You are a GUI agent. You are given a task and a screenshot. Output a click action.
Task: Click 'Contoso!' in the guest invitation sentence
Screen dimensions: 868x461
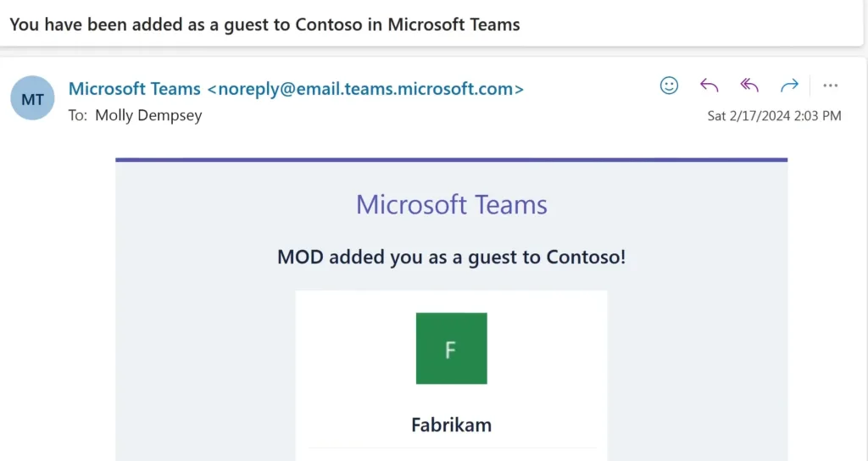pyautogui.click(x=586, y=256)
